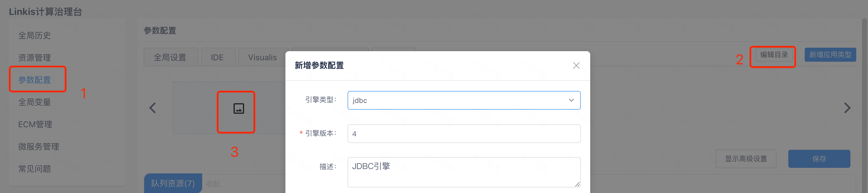Click the 编辑目录 button
This screenshot has height=193, width=868.
[x=773, y=55]
